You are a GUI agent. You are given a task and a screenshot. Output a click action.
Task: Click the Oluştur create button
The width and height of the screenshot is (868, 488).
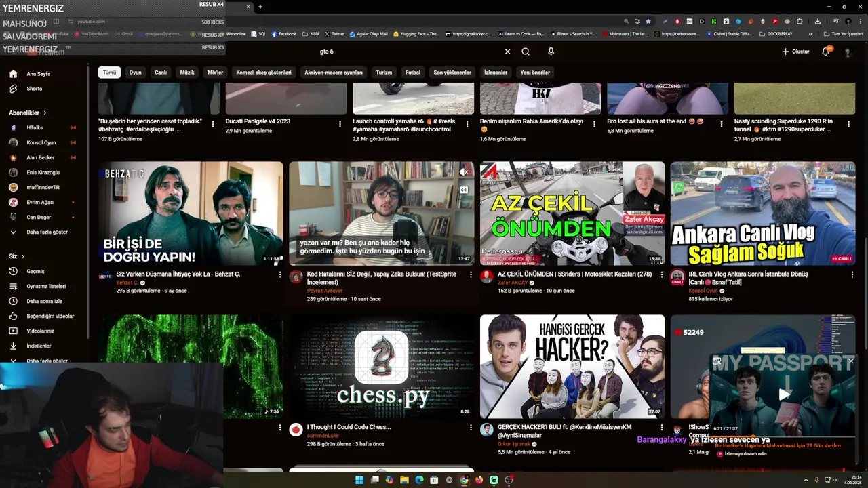795,52
